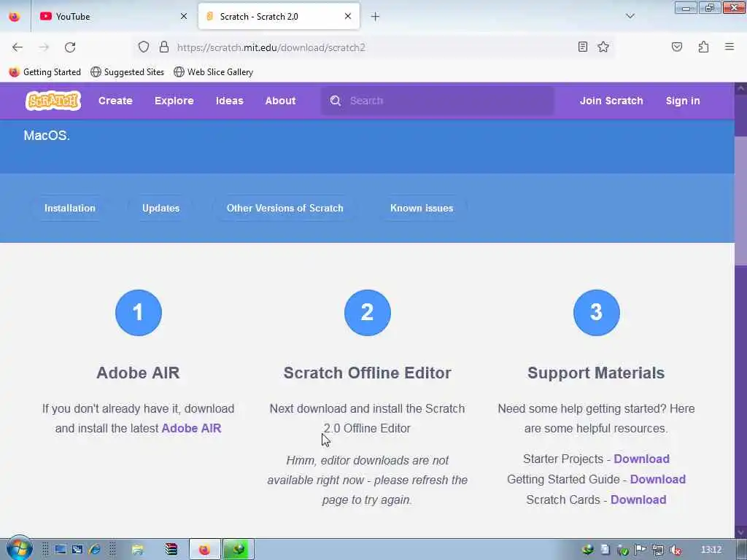
Task: Select the Scratch 2.0 browser tab
Action: coord(279,16)
